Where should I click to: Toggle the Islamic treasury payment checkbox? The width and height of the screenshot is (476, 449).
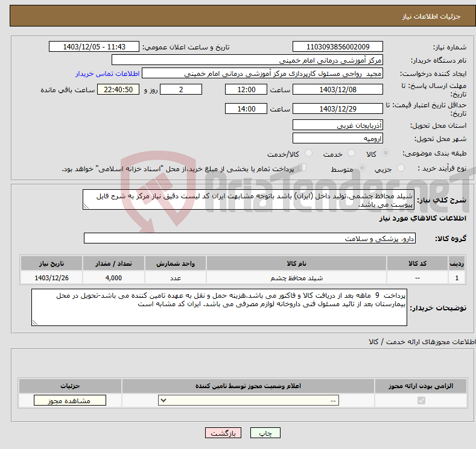coord(303,168)
